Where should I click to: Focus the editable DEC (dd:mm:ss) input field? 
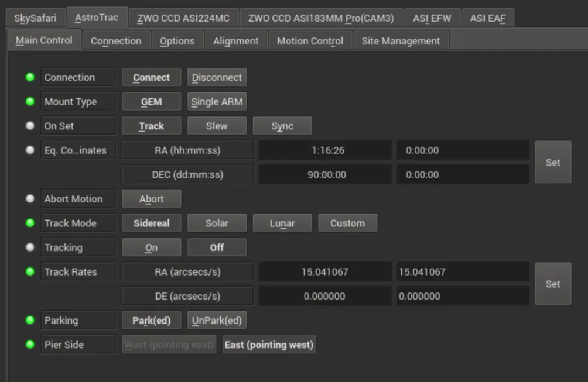463,174
